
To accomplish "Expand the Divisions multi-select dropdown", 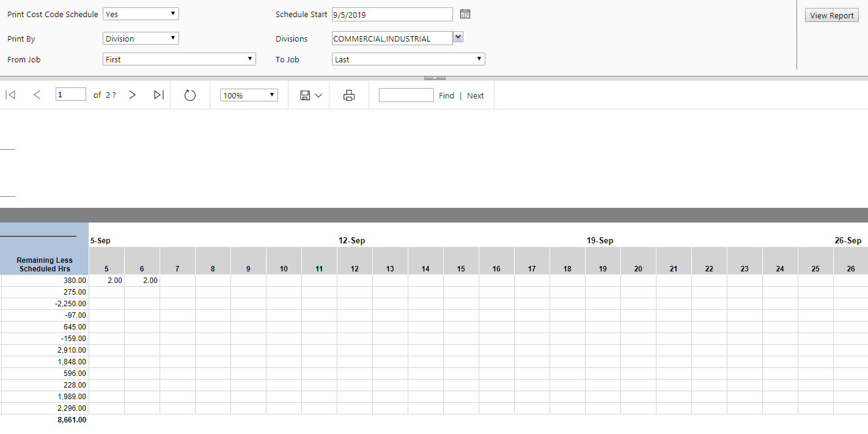I will pyautogui.click(x=458, y=37).
